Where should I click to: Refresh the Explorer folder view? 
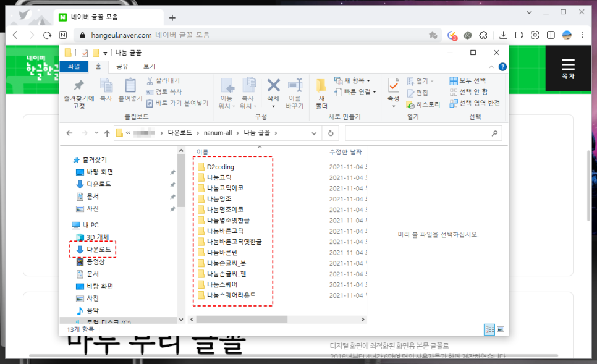(x=331, y=133)
